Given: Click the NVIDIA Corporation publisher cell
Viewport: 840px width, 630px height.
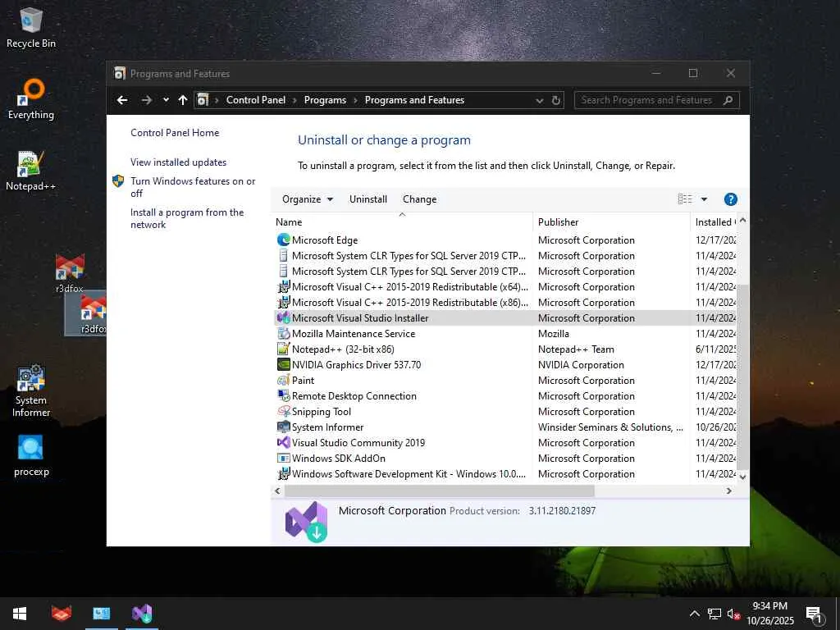Looking at the screenshot, I should tap(581, 364).
